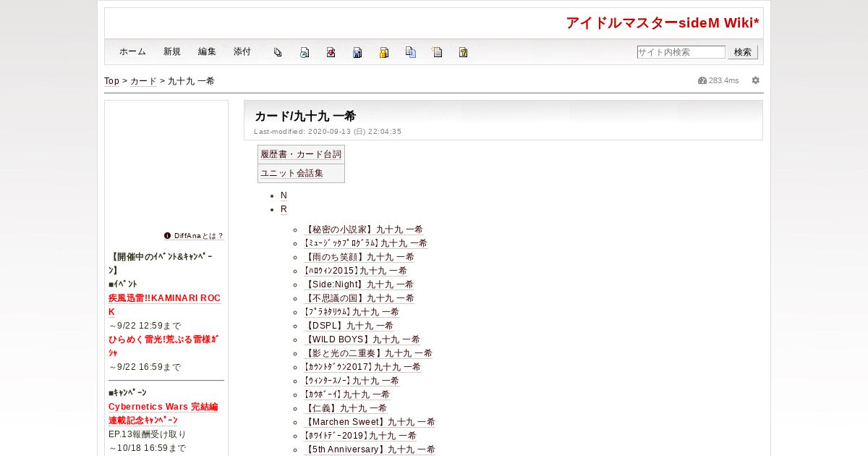The height and width of the screenshot is (456, 868).
Task: Click the new page document icon
Action: coord(437,52)
